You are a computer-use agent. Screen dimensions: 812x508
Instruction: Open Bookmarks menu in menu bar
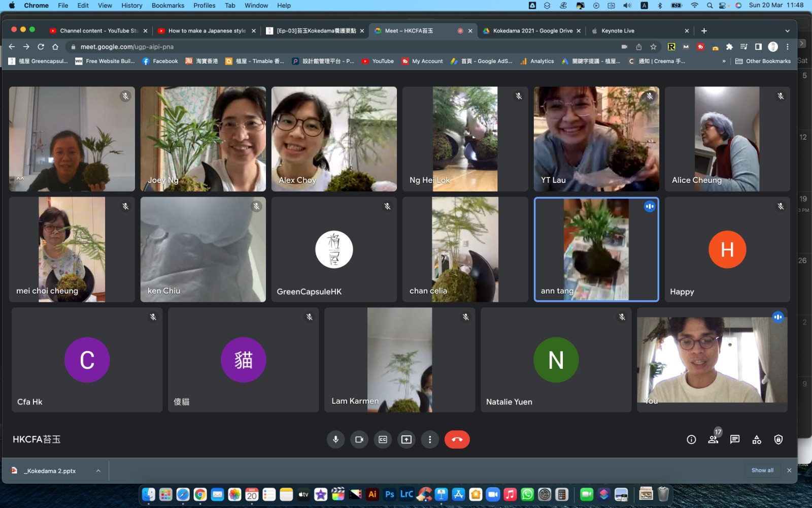click(168, 6)
